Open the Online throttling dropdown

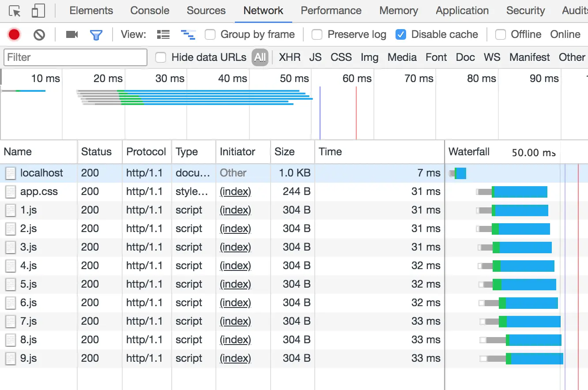tap(565, 34)
